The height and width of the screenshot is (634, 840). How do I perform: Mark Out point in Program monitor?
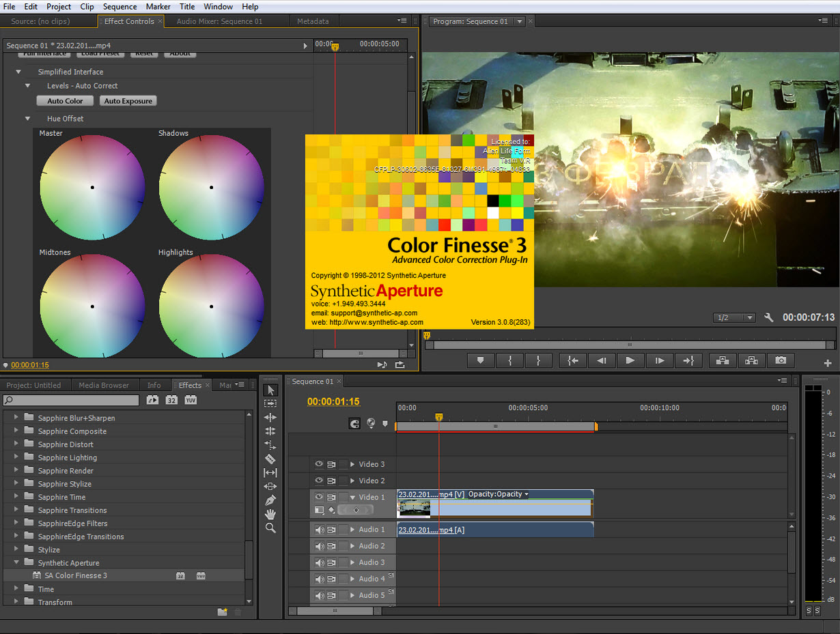coord(538,360)
